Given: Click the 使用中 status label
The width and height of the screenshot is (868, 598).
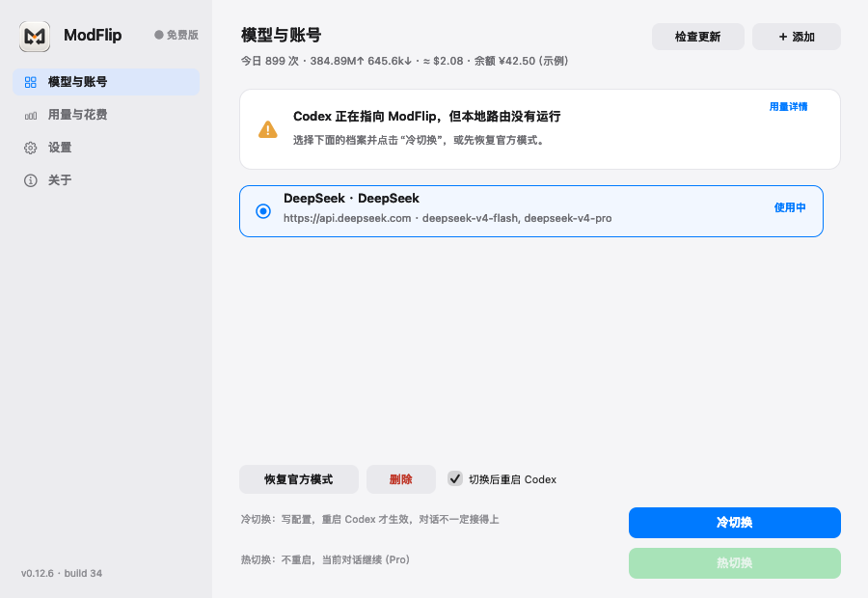Looking at the screenshot, I should coord(790,207).
